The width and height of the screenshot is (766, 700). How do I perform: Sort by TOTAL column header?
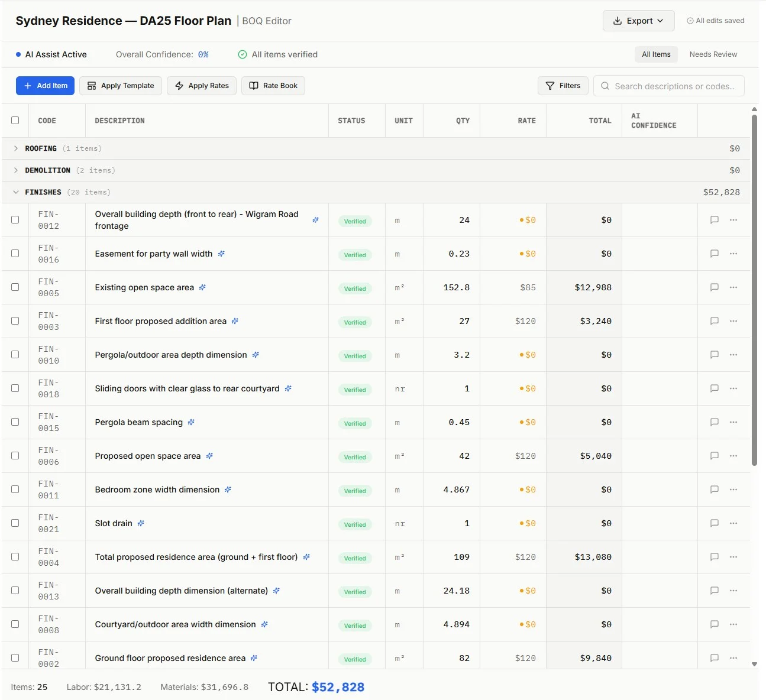pos(600,121)
